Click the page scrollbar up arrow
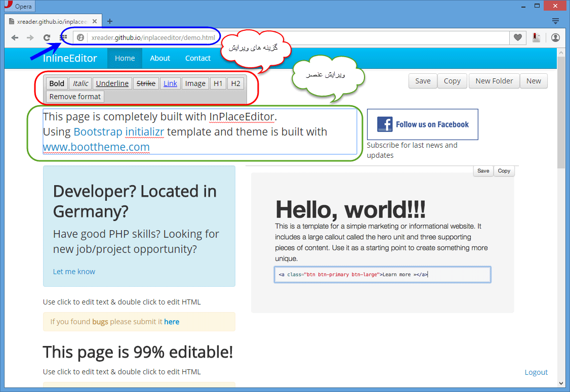 561,53
